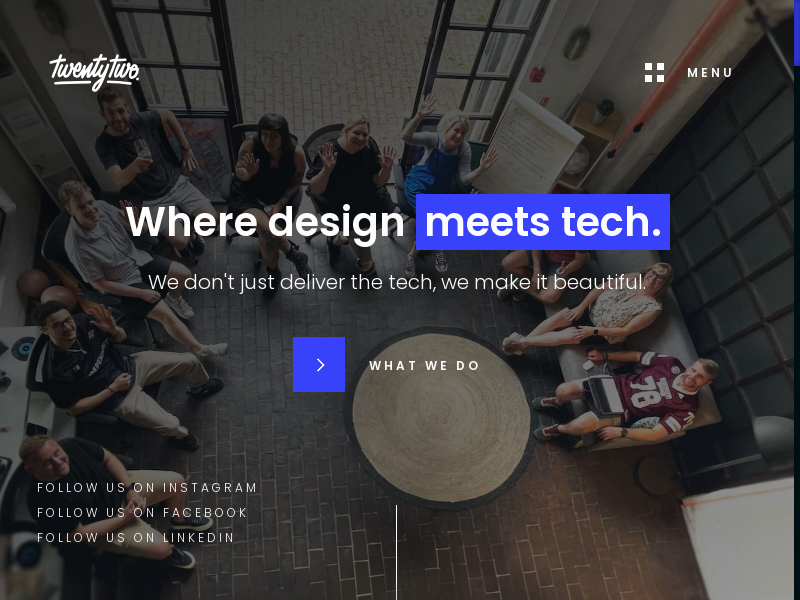Click the round woven rug in the photo

tap(440, 417)
